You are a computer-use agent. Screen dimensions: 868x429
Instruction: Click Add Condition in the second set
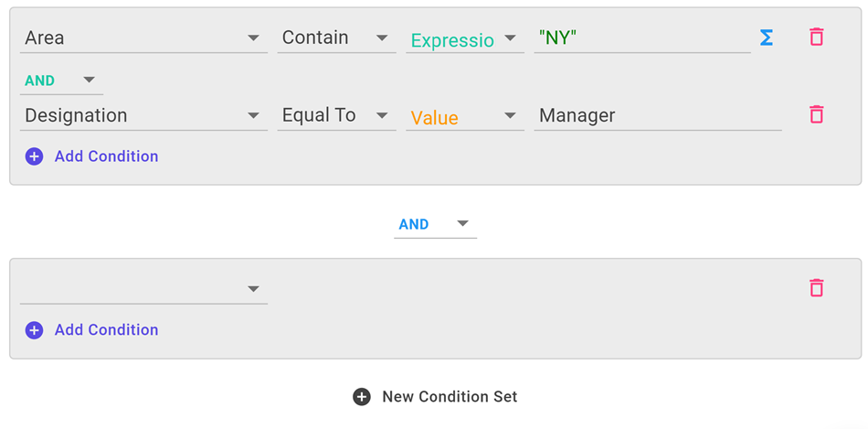tap(106, 330)
